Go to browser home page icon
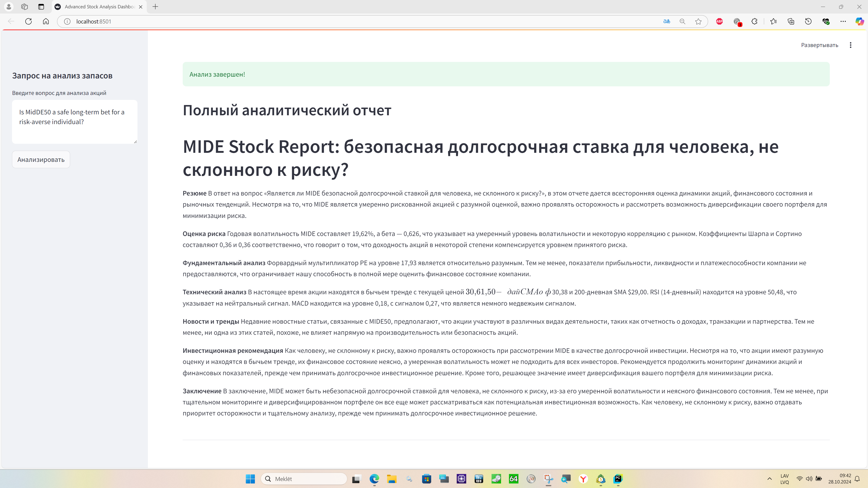Viewport: 868px width, 488px height. [x=46, y=21]
